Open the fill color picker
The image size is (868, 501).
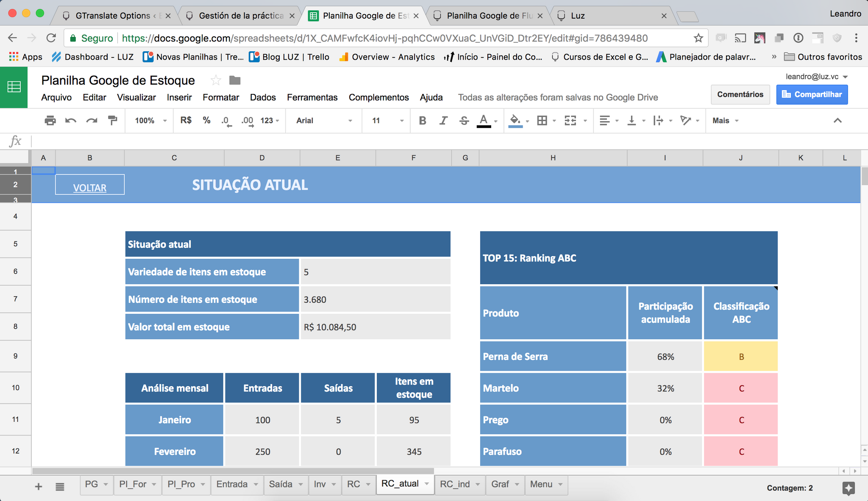tap(515, 121)
